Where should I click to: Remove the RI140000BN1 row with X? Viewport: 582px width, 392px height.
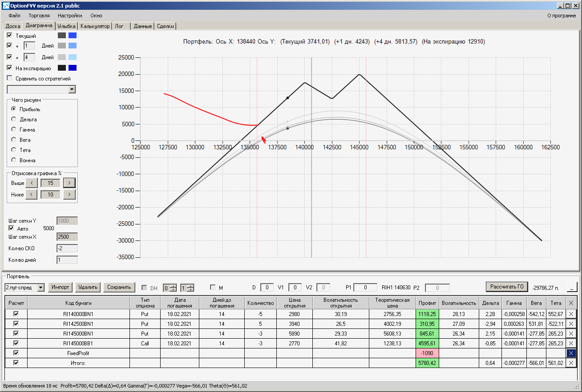click(x=571, y=314)
